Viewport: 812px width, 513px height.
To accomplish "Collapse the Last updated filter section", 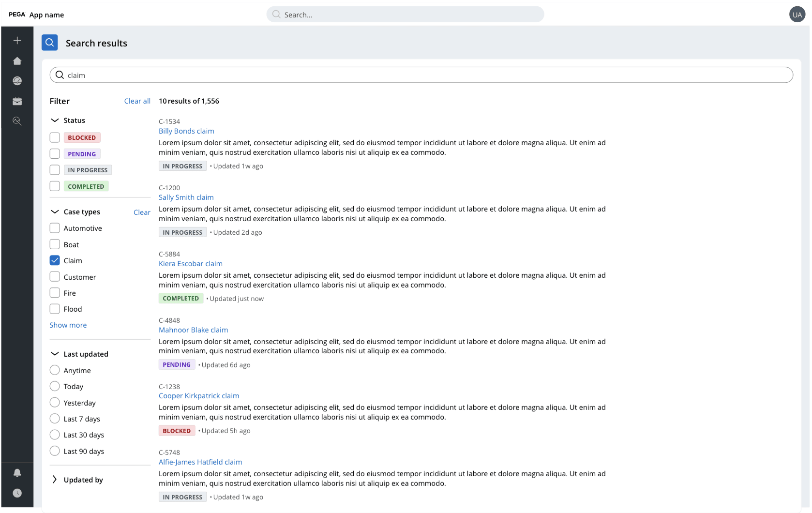I will click(55, 354).
